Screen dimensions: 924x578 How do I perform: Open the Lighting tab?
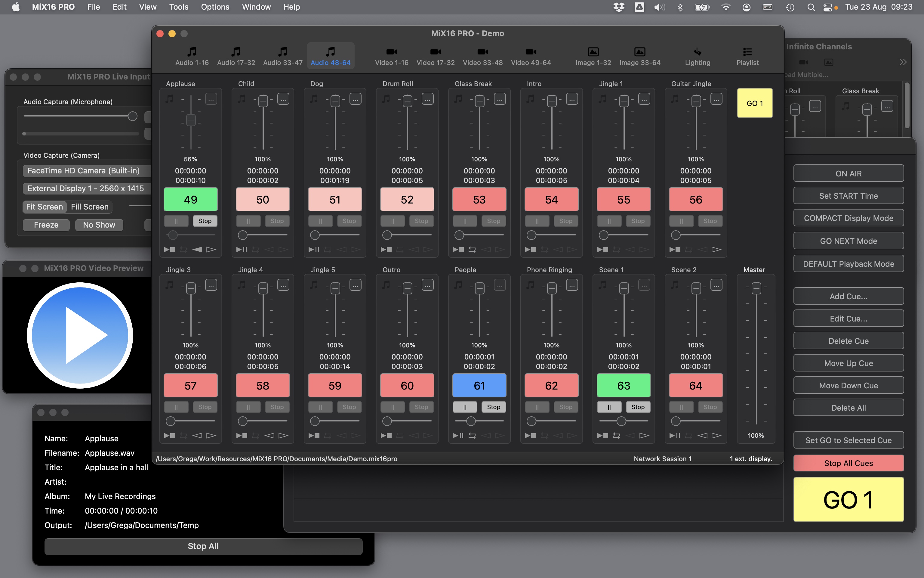697,56
